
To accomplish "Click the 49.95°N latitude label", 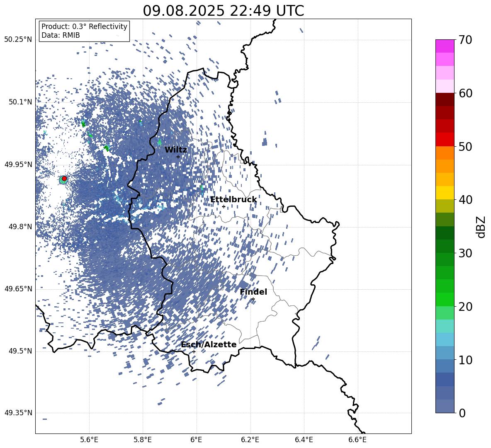I will [x=18, y=165].
